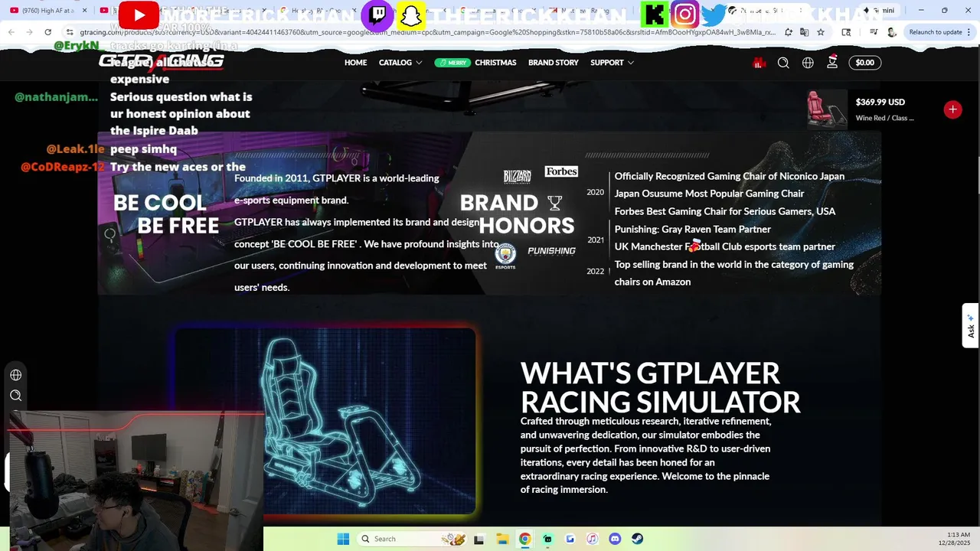Open Apple Music icon on taskbar

click(x=592, y=539)
